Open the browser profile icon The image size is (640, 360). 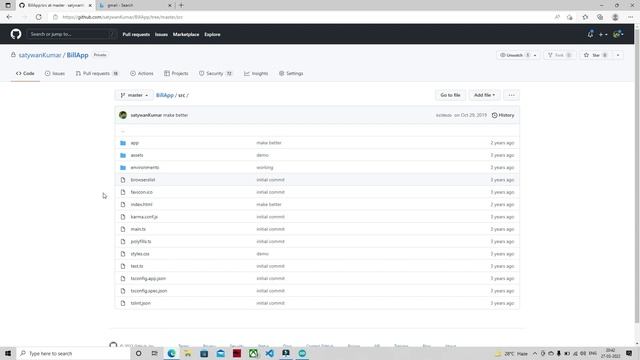[x=615, y=17]
